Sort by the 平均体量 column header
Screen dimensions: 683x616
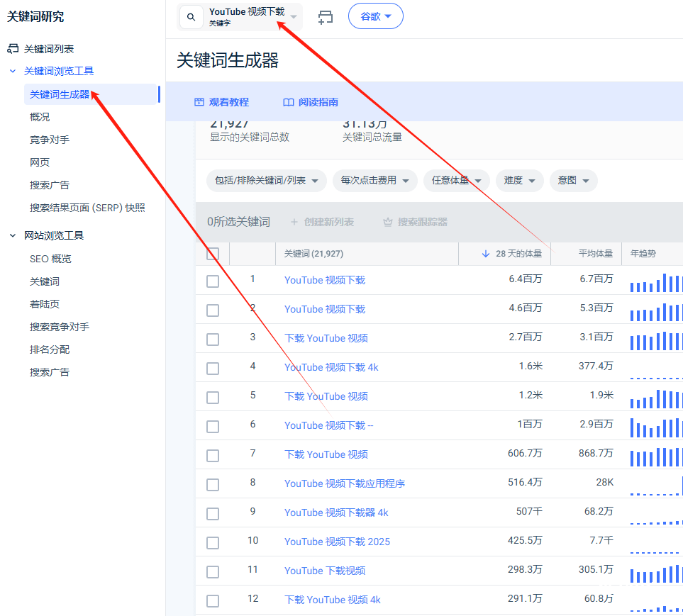[x=596, y=254]
